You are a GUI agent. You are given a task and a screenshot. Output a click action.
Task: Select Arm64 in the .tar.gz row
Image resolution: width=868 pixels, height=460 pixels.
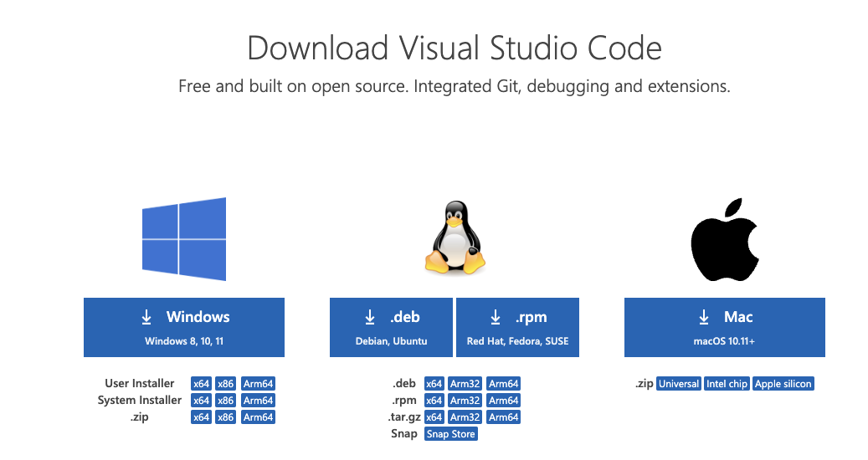[503, 417]
